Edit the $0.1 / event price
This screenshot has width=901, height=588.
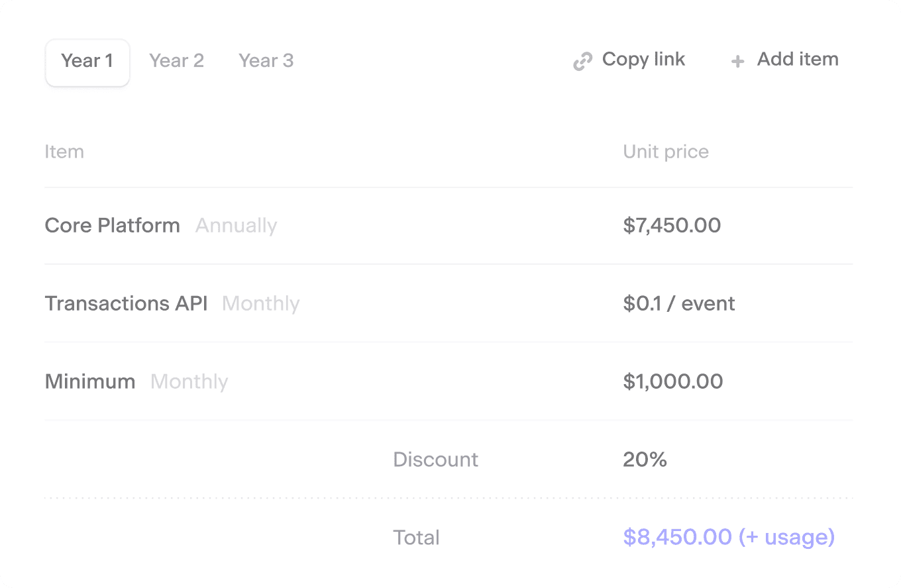pyautogui.click(x=679, y=303)
